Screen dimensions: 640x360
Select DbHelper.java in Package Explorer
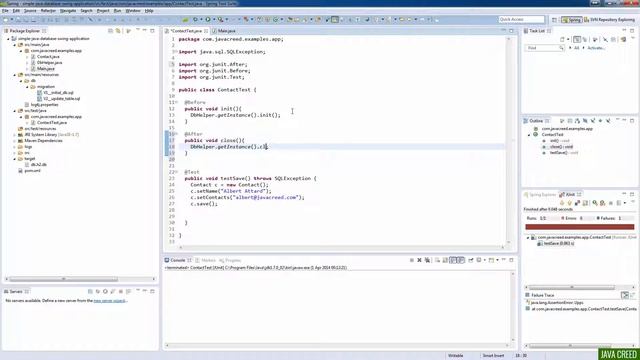click(x=49, y=62)
